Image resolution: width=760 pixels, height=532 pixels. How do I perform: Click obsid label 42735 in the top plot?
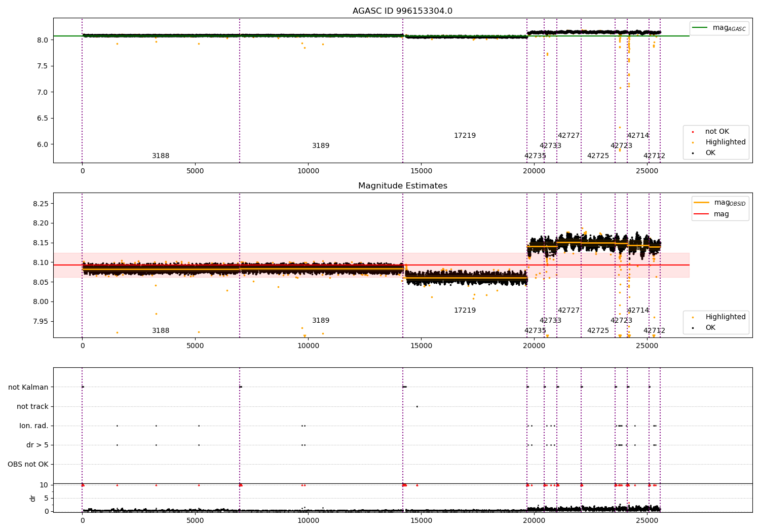pyautogui.click(x=535, y=156)
